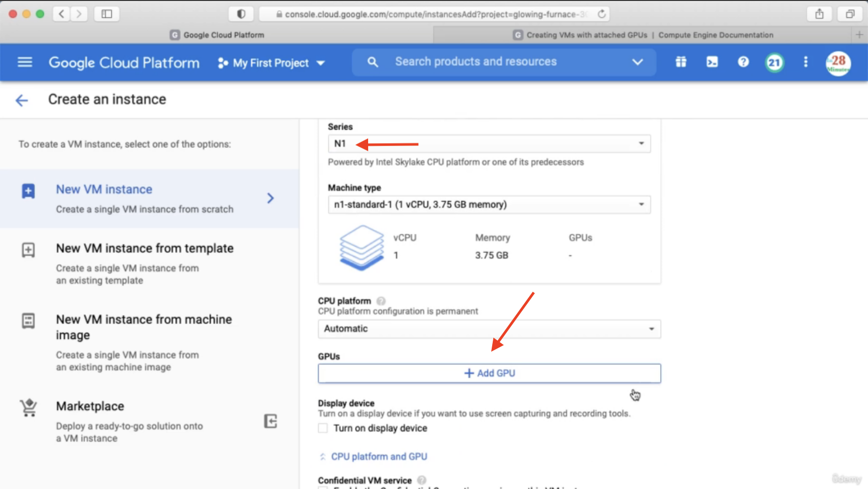Click Google Cloud Platform logo text
The height and width of the screenshot is (489, 868).
[x=124, y=63]
